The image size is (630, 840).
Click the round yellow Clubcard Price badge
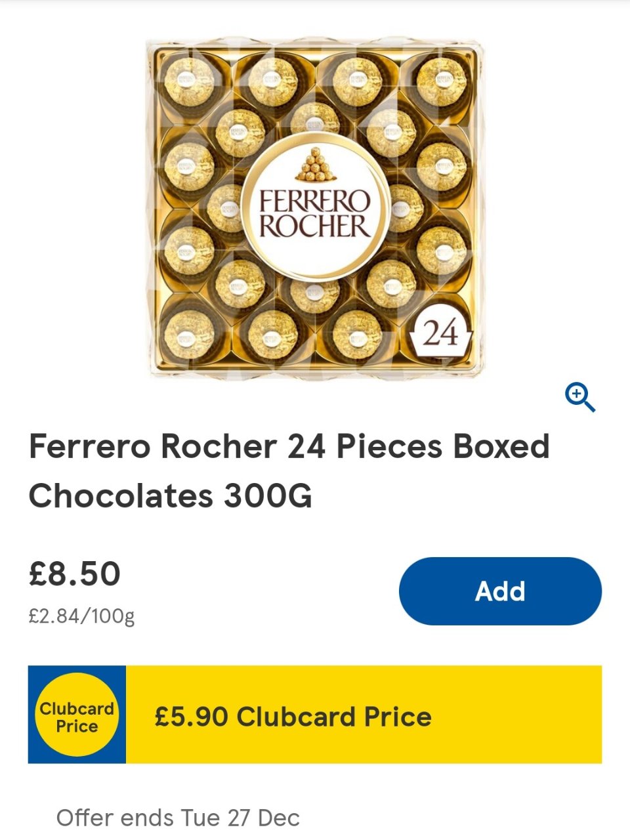[77, 715]
